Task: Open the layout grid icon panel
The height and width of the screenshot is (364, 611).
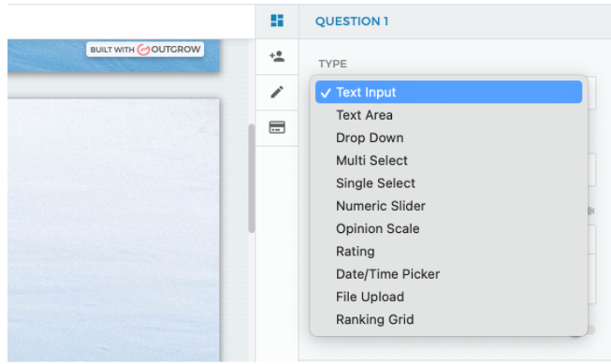Action: [277, 21]
